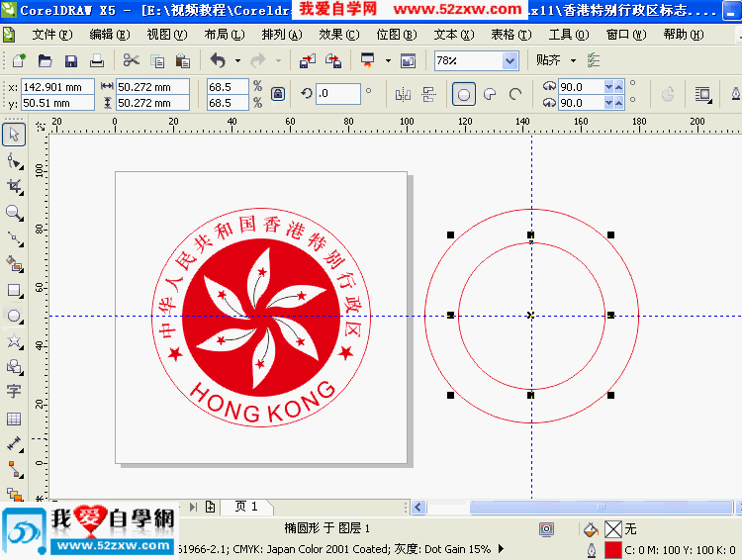Click the proof colors status icon
742x560 pixels.
pyautogui.click(x=546, y=528)
